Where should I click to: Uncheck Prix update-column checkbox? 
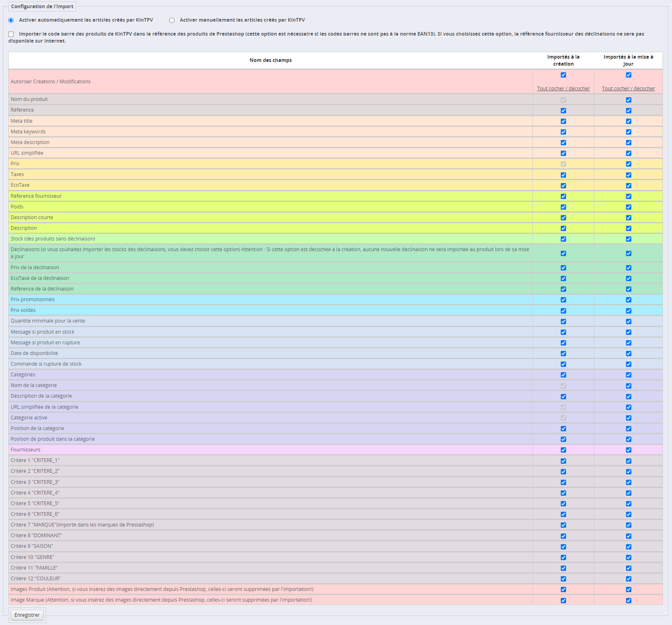point(628,164)
